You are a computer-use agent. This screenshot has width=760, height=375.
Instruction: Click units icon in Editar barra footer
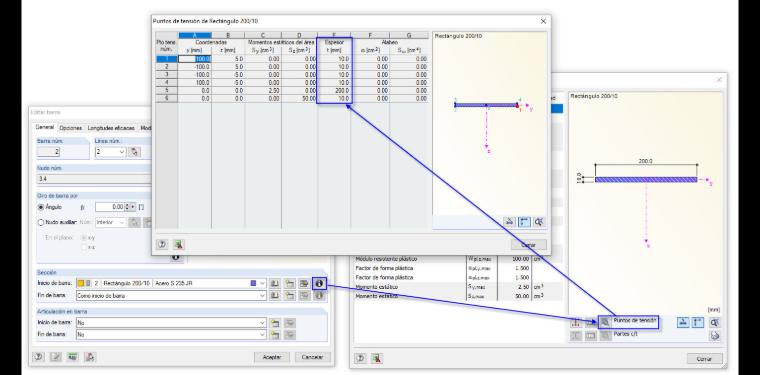click(x=73, y=358)
